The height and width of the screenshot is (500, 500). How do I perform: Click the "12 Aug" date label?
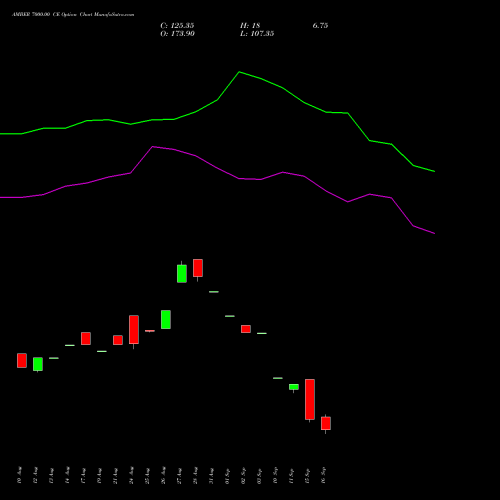point(35,475)
